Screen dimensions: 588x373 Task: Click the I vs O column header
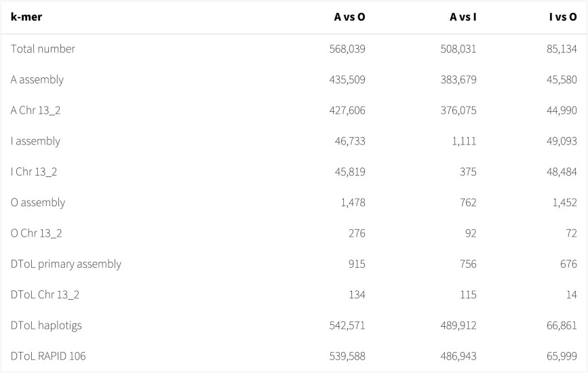tap(562, 18)
